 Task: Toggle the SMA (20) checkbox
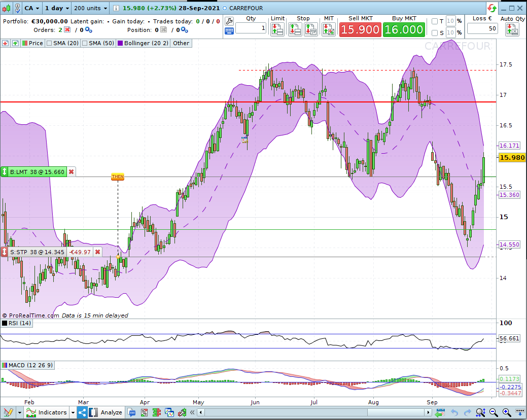click(49, 43)
